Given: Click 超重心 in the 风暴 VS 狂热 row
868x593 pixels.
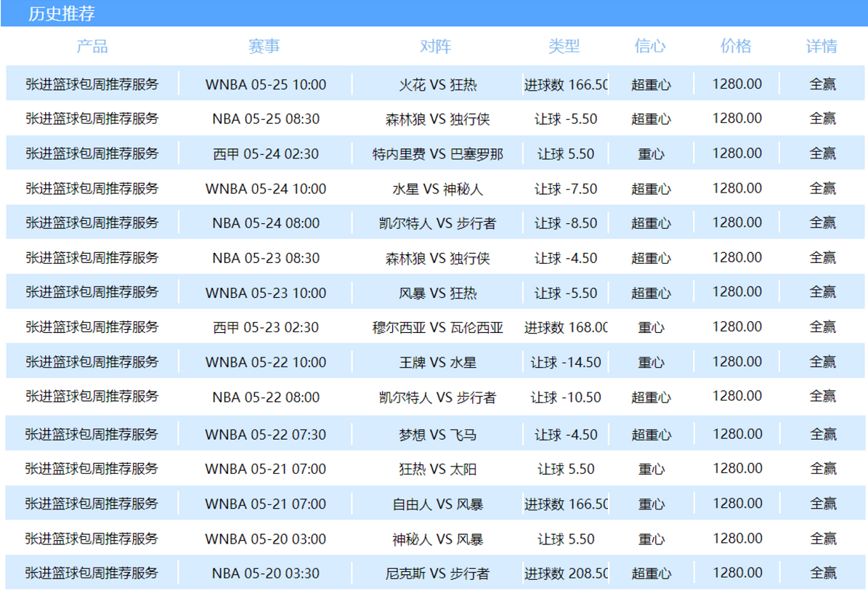Looking at the screenshot, I should 651,293.
